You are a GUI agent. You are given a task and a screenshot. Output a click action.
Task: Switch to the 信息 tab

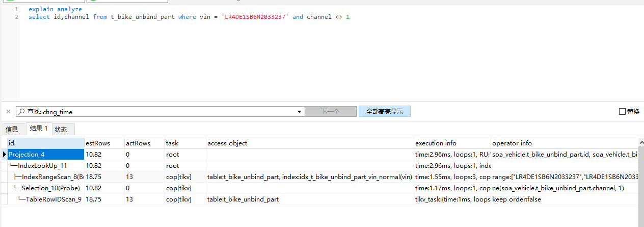pyautogui.click(x=12, y=129)
